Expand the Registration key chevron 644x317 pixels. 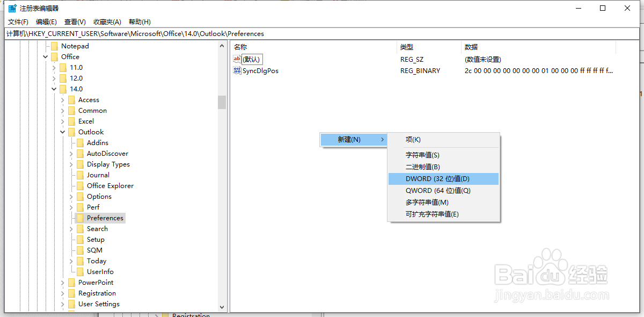(62, 293)
